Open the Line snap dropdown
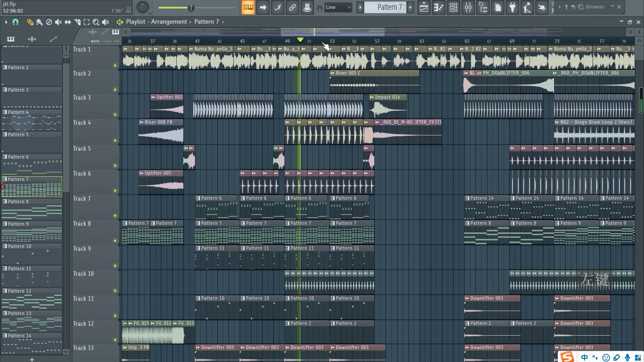 click(x=338, y=7)
